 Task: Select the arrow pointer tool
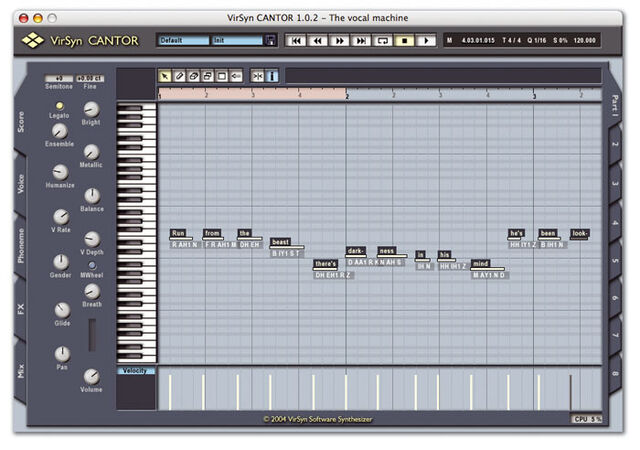[x=165, y=76]
